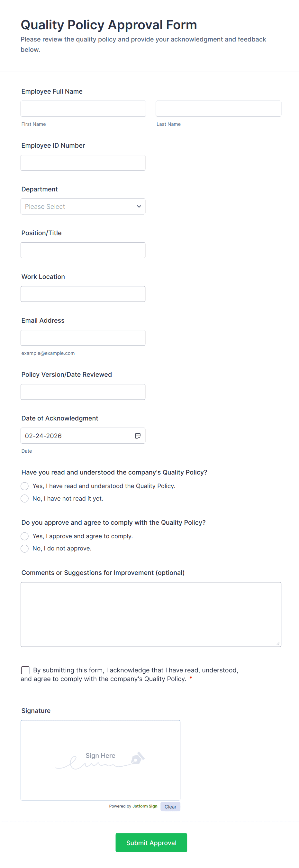The image size is (299, 868).
Task: Choose 'Yes, I approve and agree to comply'
Action: [24, 536]
